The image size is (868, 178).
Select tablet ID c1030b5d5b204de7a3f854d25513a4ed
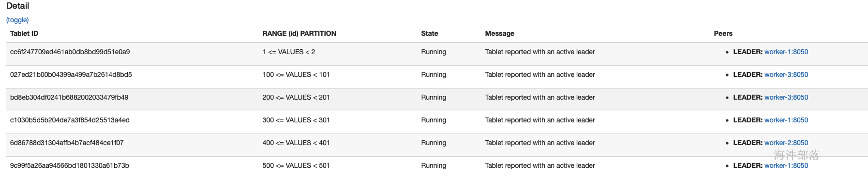coord(70,120)
